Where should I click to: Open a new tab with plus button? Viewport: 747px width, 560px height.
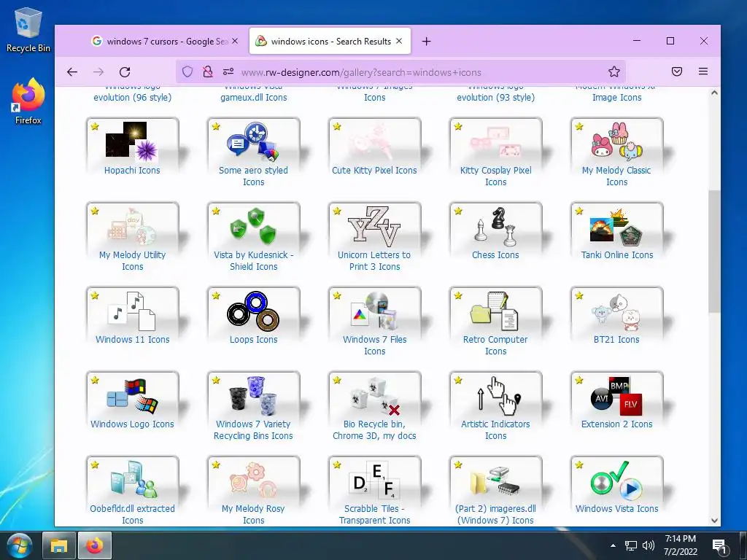click(426, 42)
